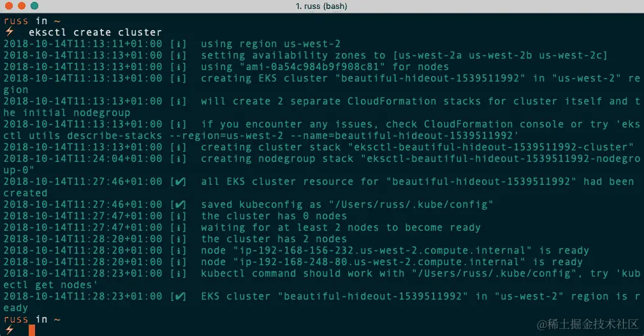Click the availability zones '[us-west-2a us-west-2b us-west-2c]' text
Image resolution: width=644 pixels, height=336 pixels.
tap(500, 55)
